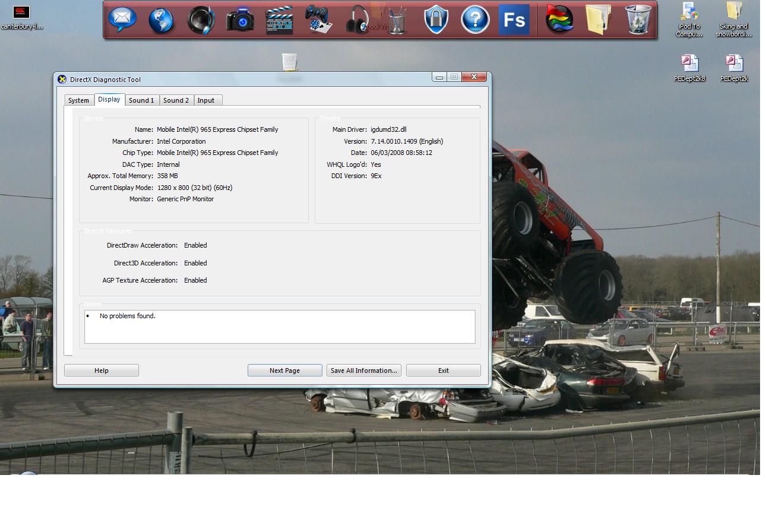The width and height of the screenshot is (766, 532).
Task: Open the film clapperboard icon in the dock
Action: 279,20
